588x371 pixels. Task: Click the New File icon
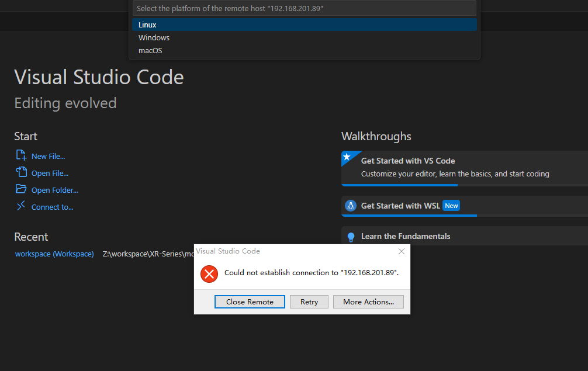coord(21,155)
